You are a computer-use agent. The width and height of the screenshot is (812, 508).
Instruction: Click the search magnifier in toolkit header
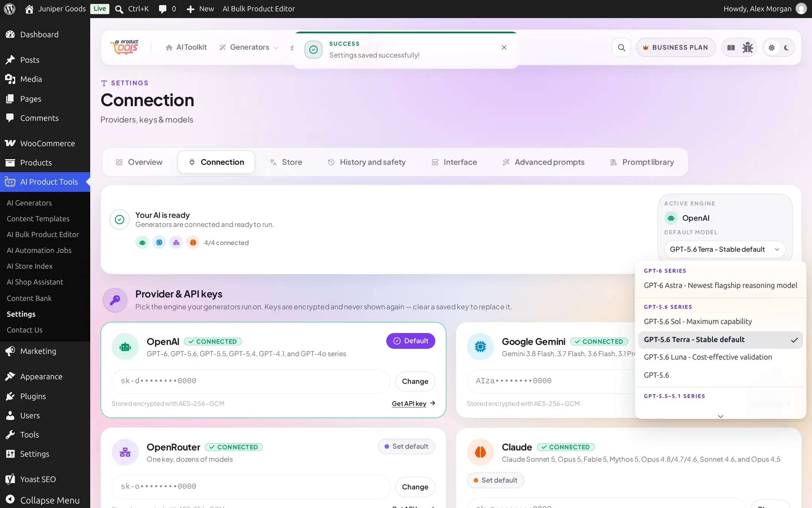[x=621, y=47]
